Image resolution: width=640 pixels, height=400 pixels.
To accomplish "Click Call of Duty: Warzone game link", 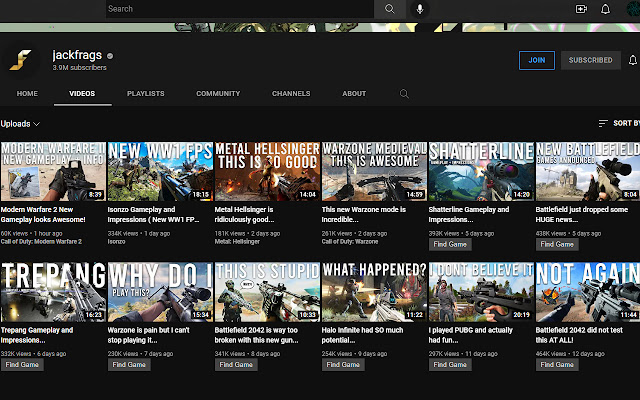I will click(x=350, y=242).
